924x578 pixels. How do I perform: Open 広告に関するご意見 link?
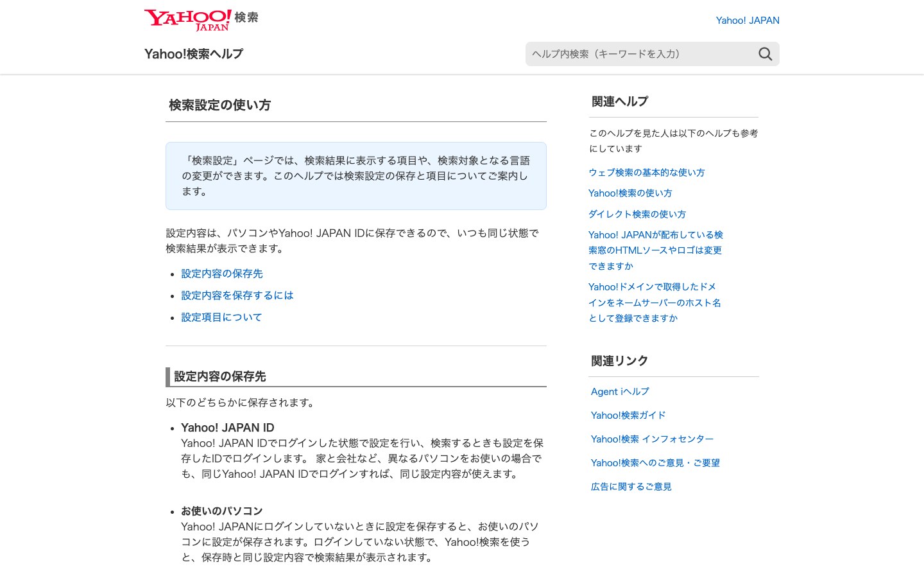[631, 487]
